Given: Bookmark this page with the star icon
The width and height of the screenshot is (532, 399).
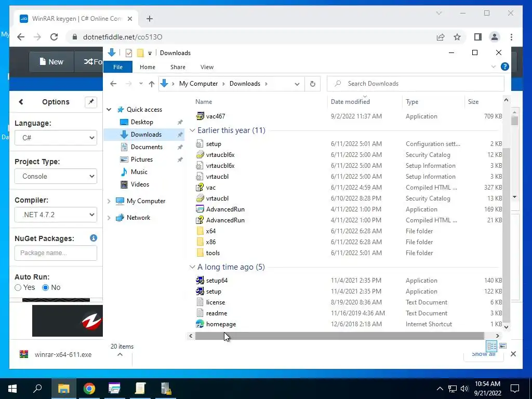Looking at the screenshot, I should pyautogui.click(x=457, y=37).
